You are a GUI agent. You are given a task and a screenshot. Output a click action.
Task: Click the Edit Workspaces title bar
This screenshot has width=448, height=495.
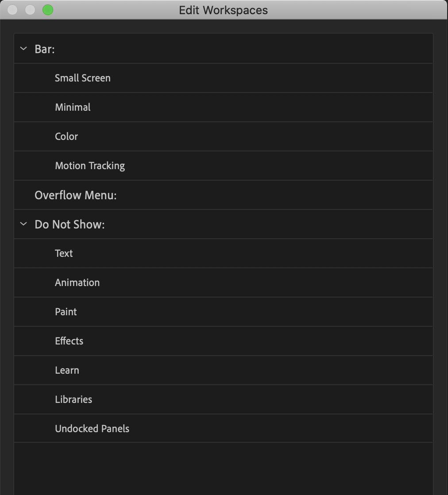(224, 10)
